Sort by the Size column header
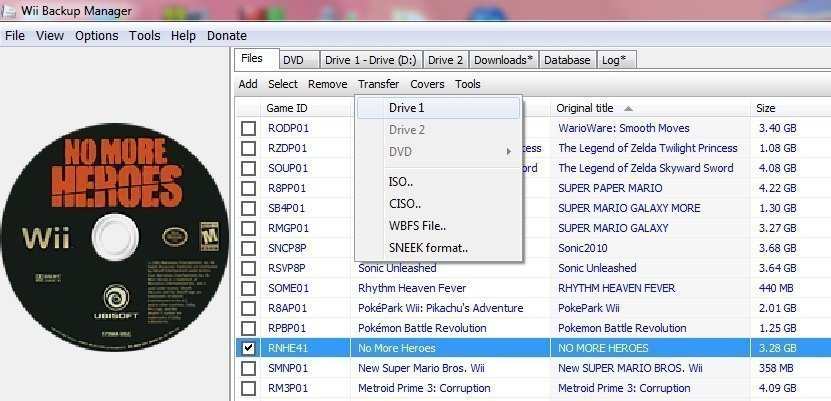This screenshot has width=831, height=401. (791, 108)
